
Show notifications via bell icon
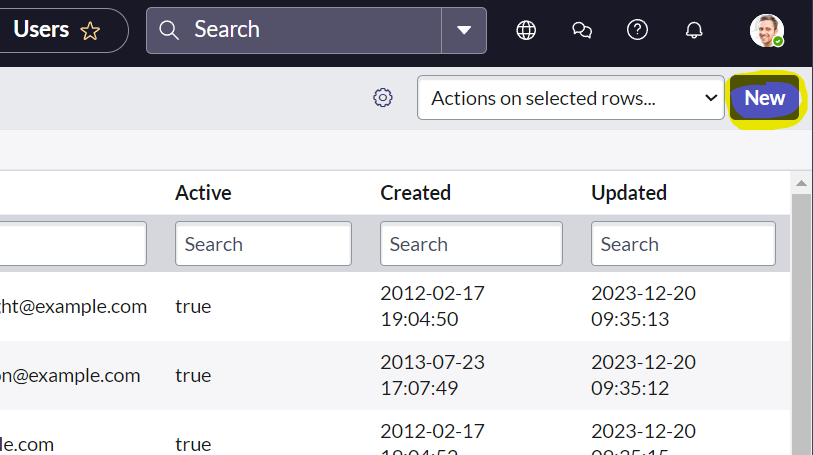pos(694,30)
